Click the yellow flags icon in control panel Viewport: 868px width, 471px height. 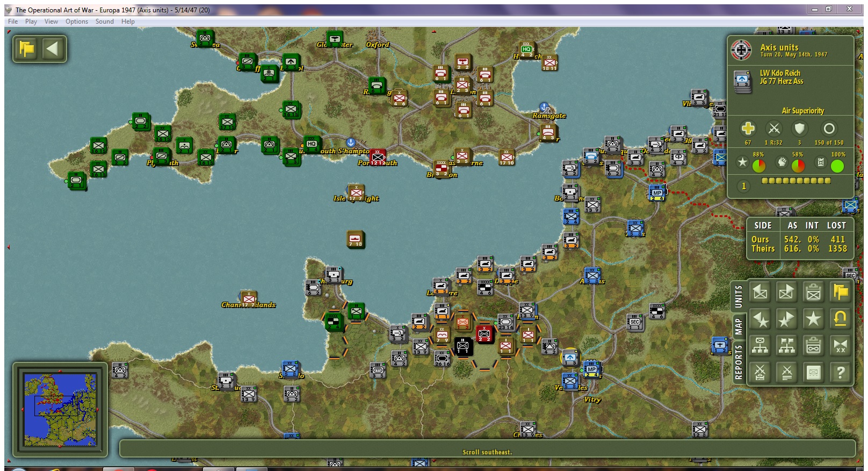840,292
